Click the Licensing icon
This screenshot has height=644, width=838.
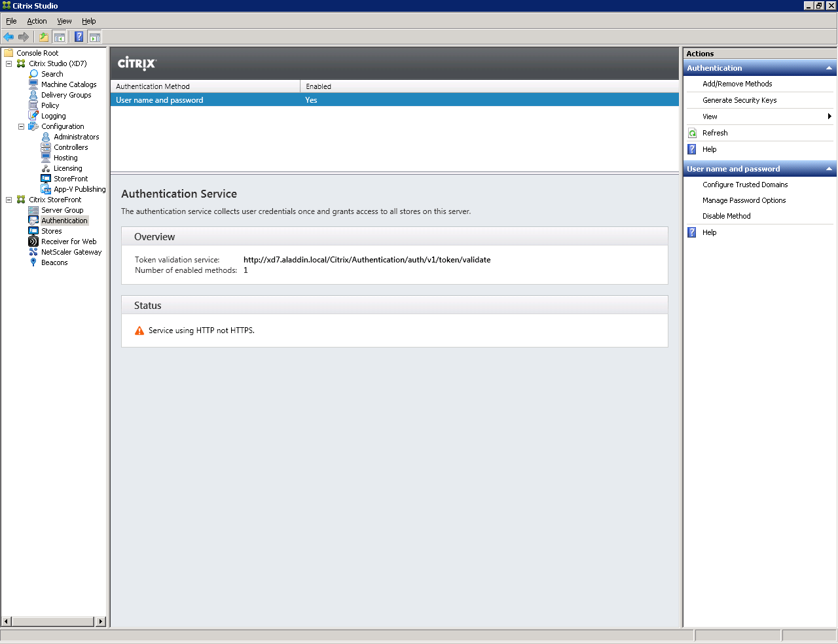(46, 168)
